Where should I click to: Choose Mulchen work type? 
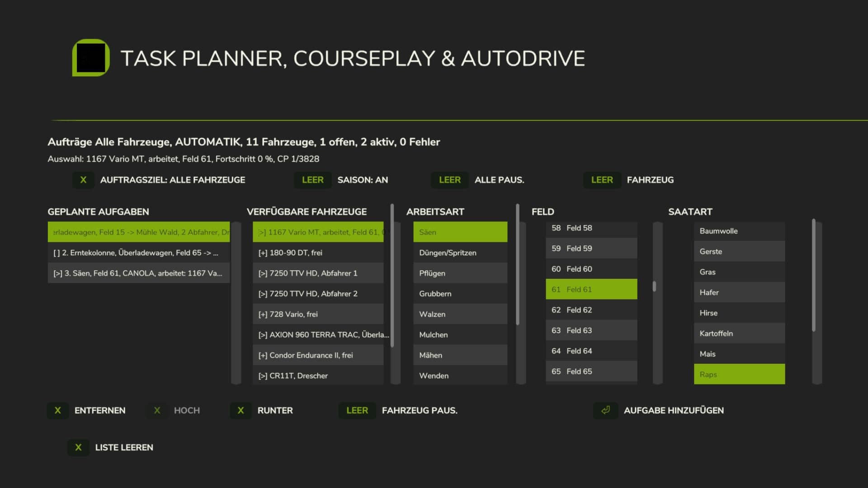(460, 334)
